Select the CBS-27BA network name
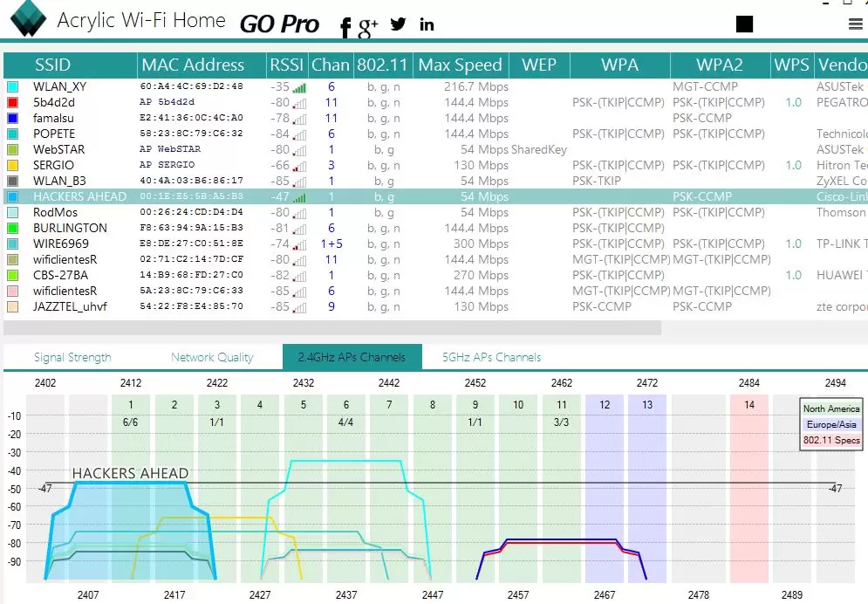 (60, 275)
